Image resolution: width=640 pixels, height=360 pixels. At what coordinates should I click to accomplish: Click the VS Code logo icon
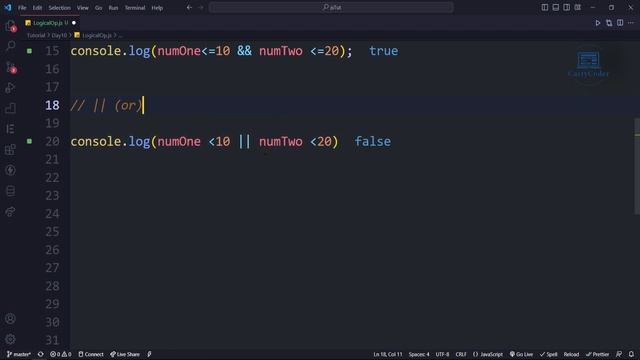coord(7,7)
